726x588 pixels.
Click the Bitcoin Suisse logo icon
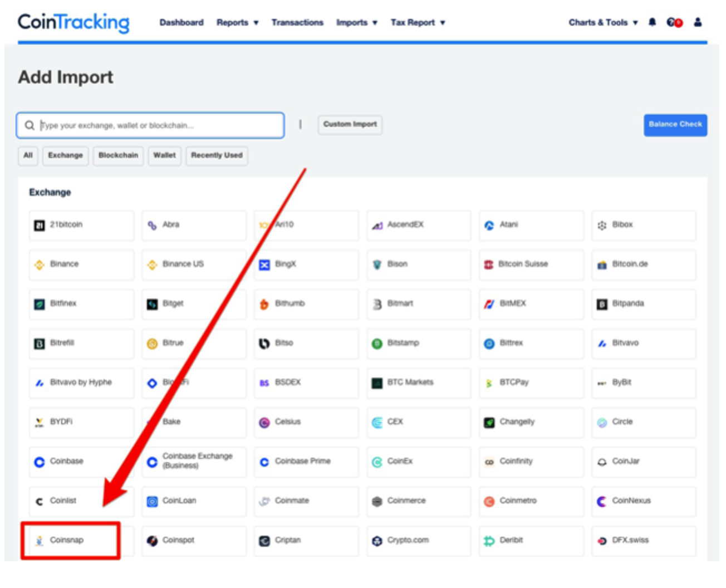click(489, 265)
